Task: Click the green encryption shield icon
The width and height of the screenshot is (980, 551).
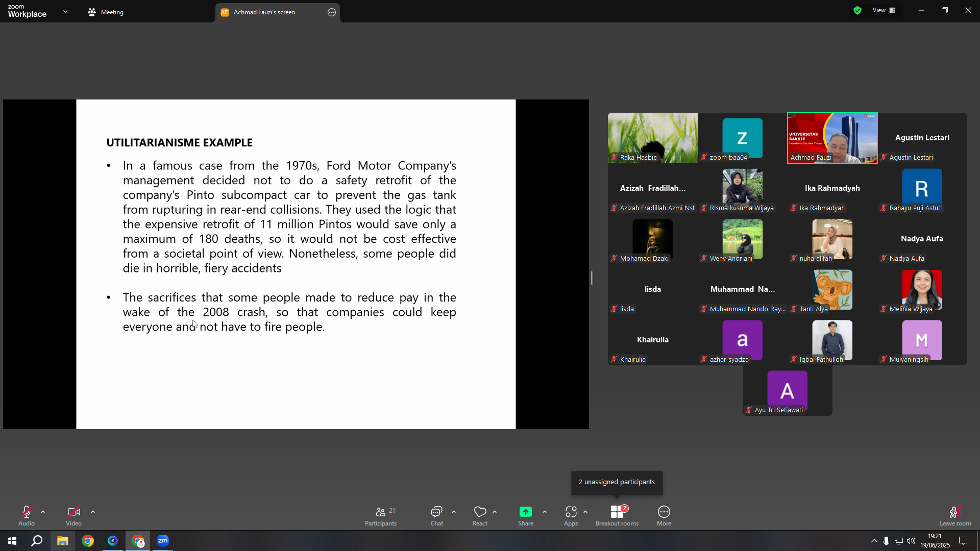Action: click(x=857, y=10)
